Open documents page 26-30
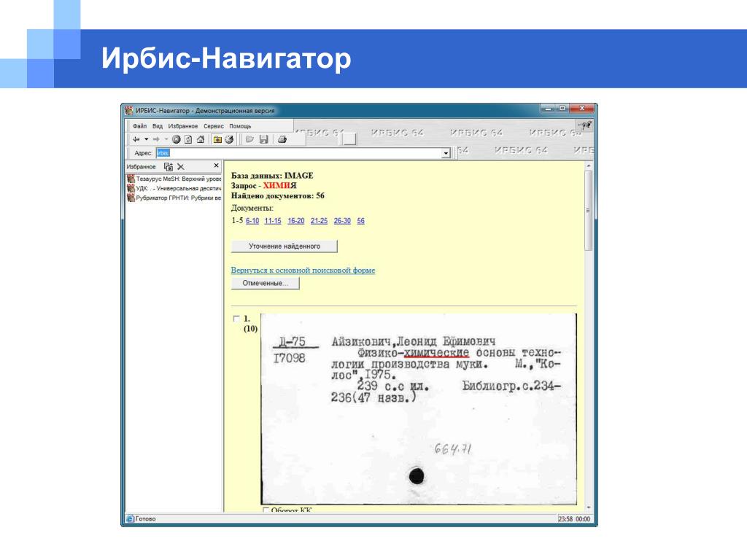The height and width of the screenshot is (560, 747). [x=342, y=221]
